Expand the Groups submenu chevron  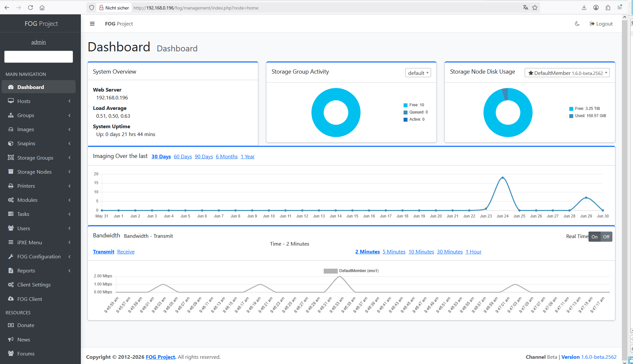[69, 115]
